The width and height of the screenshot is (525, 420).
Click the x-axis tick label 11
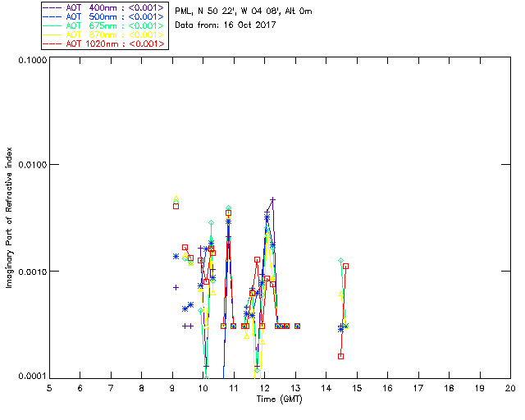[234, 388]
